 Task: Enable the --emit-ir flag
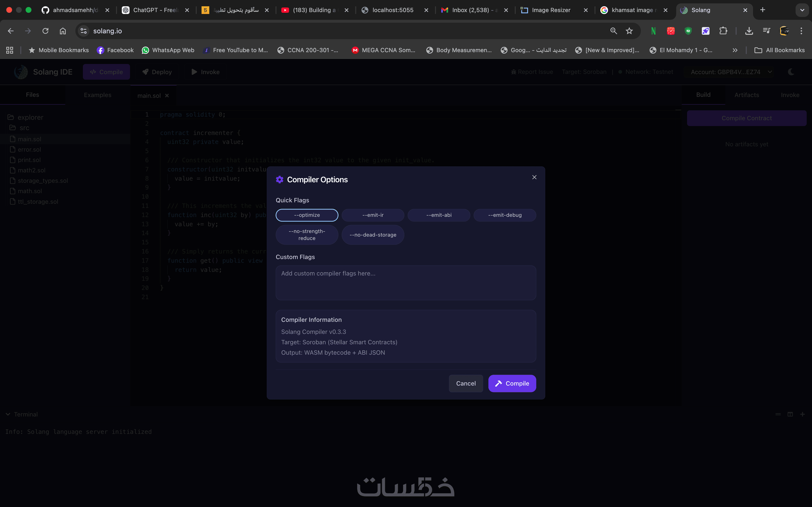[373, 215]
